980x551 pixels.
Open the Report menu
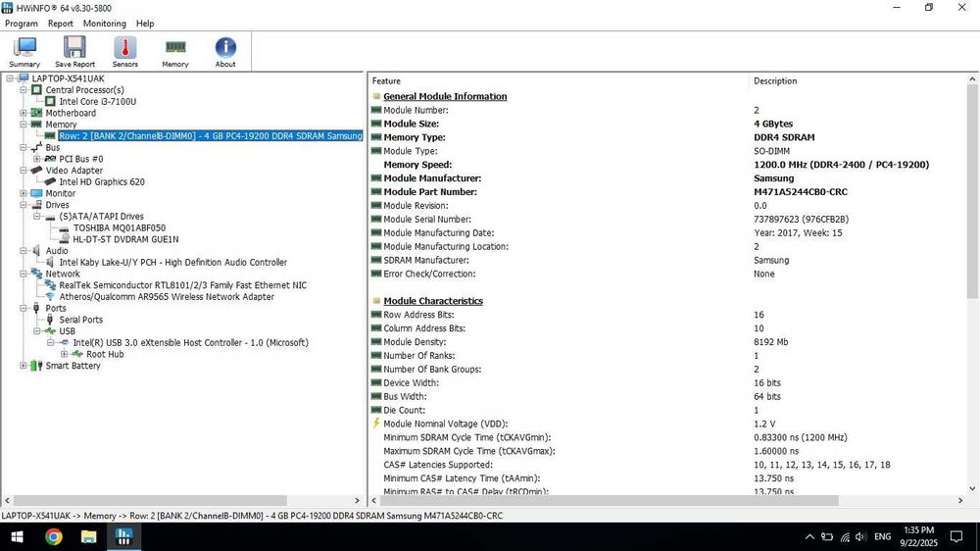pyautogui.click(x=61, y=24)
